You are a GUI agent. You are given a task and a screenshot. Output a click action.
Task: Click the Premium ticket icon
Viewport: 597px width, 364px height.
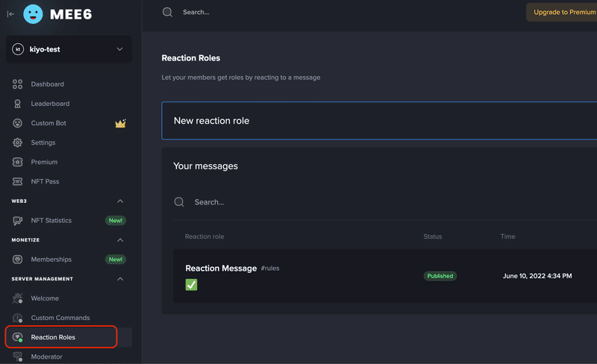(17, 162)
